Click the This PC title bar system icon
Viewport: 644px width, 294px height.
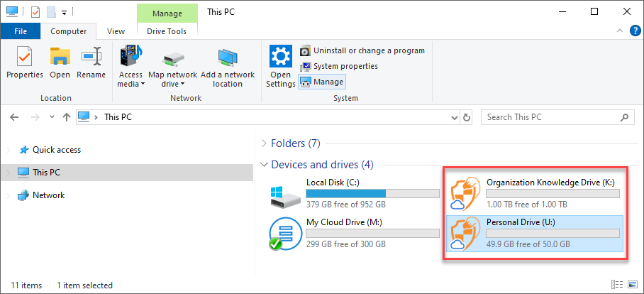11,11
